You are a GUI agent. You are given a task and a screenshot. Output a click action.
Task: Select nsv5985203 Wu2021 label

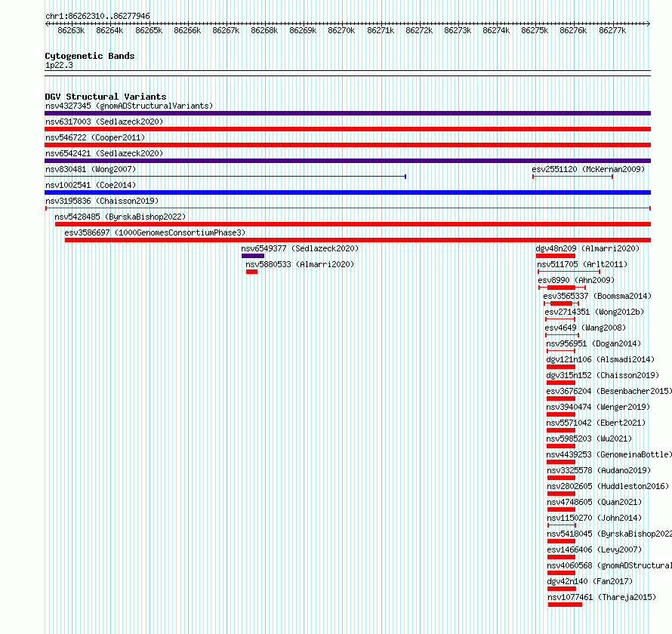coord(589,439)
